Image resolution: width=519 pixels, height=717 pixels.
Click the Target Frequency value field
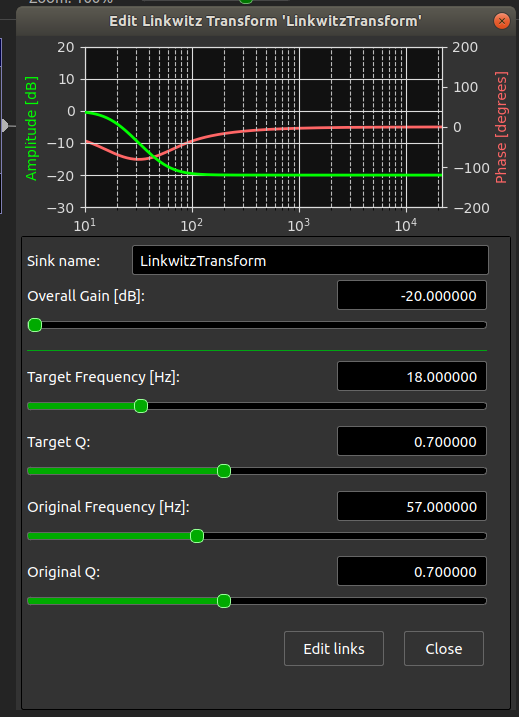(x=412, y=376)
